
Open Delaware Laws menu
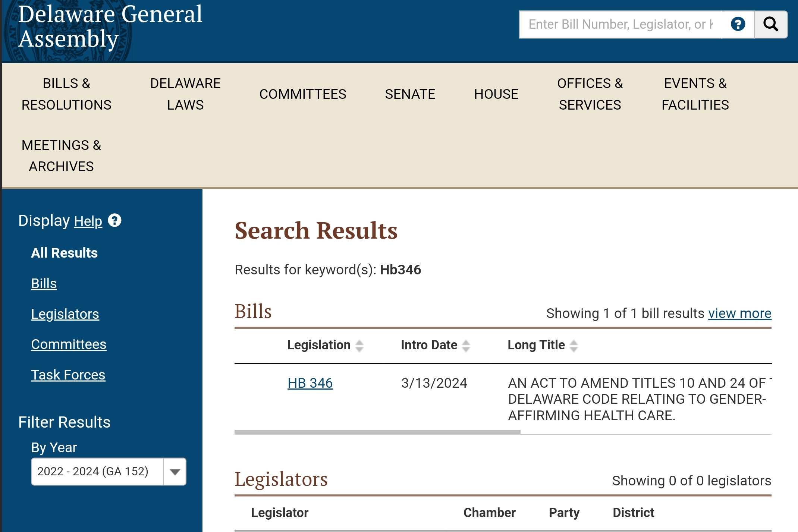(185, 94)
